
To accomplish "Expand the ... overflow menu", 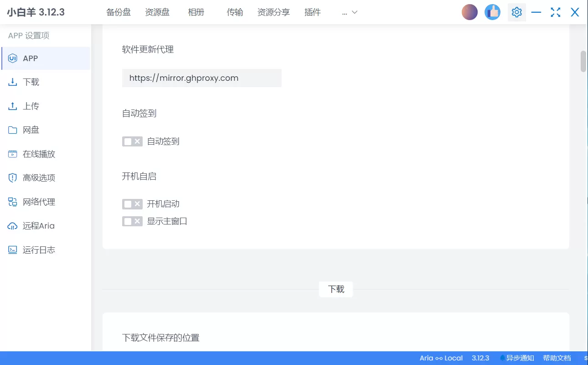I will pyautogui.click(x=349, y=12).
